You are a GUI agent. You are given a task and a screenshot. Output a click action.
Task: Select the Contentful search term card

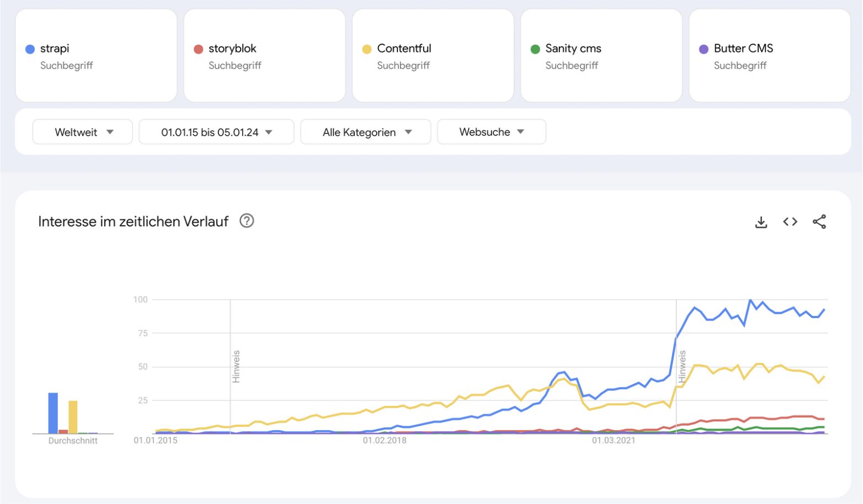(x=433, y=55)
